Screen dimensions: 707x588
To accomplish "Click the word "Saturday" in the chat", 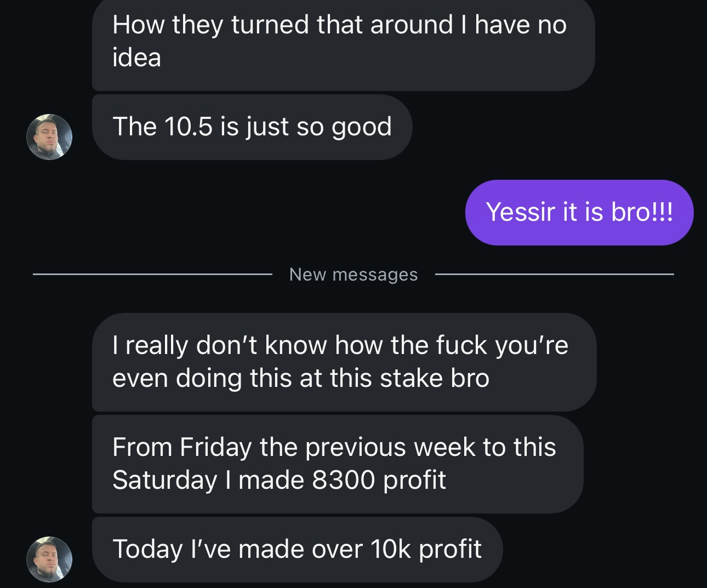I will (x=165, y=481).
